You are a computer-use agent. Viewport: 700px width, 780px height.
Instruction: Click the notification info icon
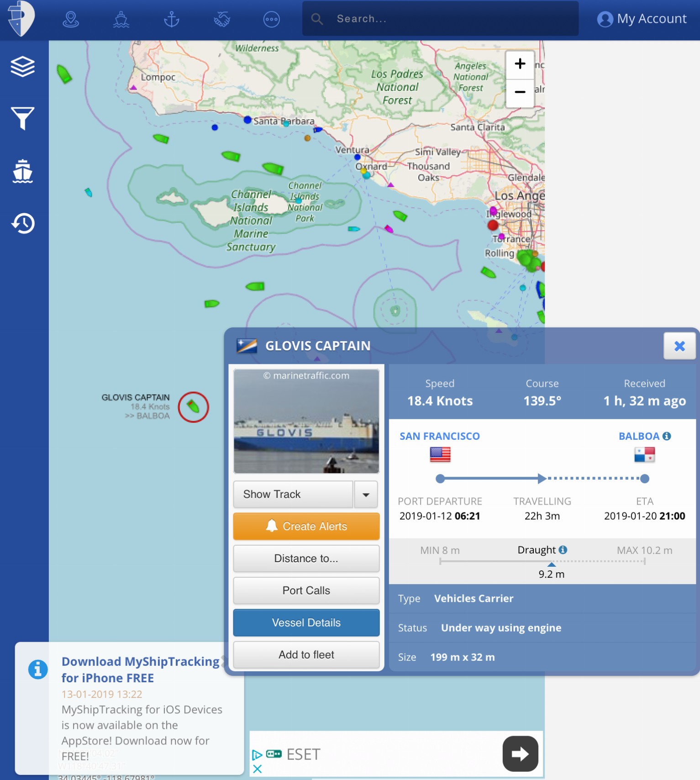[38, 669]
